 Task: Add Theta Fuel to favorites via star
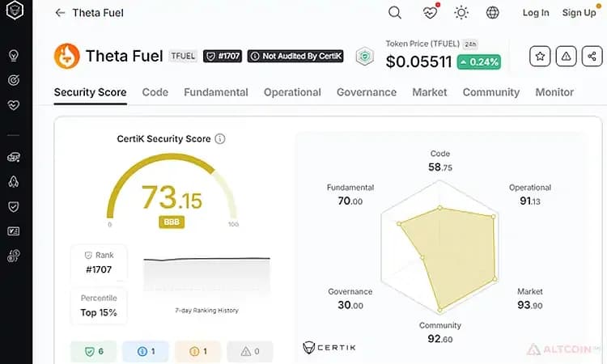coord(540,57)
